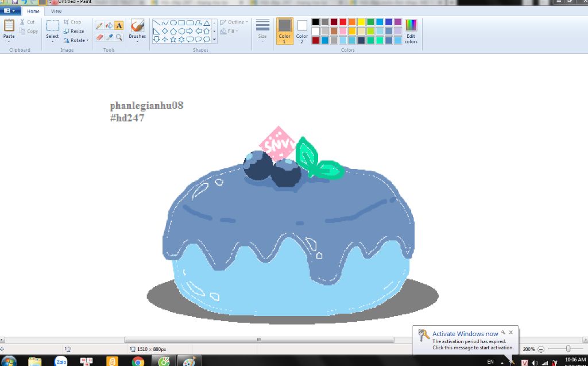
Task: Open the shape Outline dropdown
Action: pyautogui.click(x=234, y=22)
